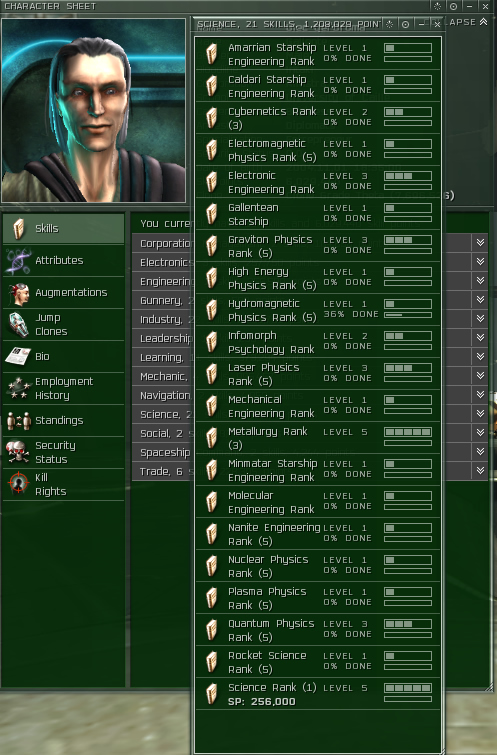The image size is (497, 755).
Task: Select the Augmentations head icon
Action: [x=18, y=293]
